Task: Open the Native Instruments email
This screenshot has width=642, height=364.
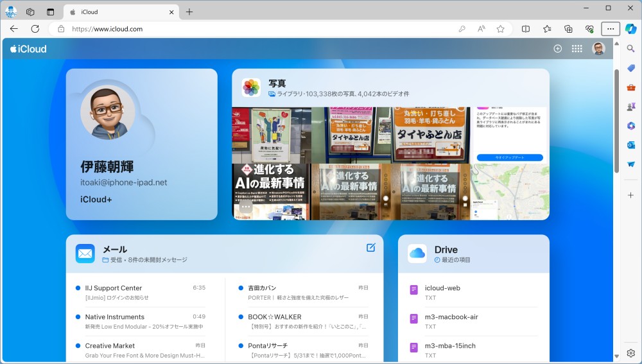Action: pos(141,322)
